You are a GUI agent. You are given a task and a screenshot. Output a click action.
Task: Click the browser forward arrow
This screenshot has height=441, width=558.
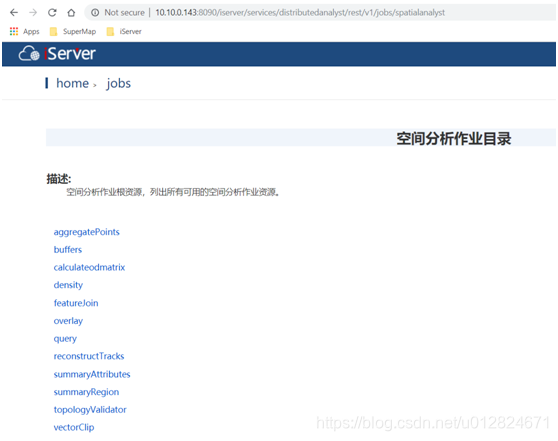point(33,13)
